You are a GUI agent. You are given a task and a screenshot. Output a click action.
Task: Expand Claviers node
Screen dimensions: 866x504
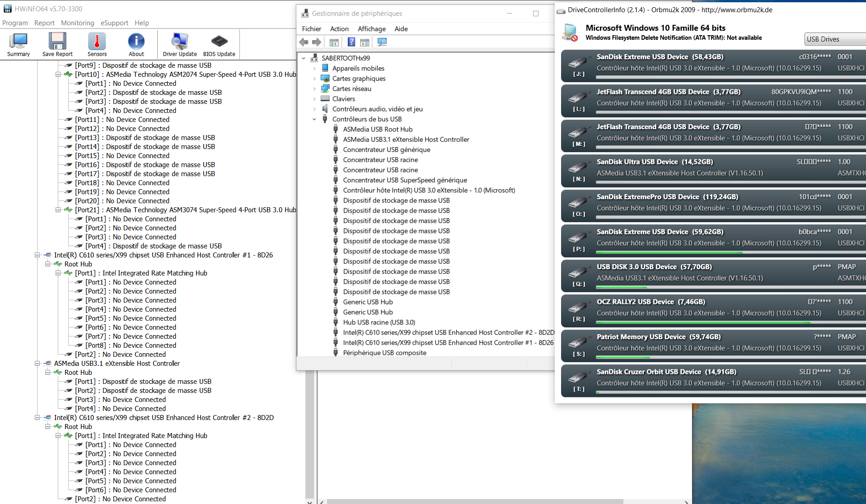point(314,99)
